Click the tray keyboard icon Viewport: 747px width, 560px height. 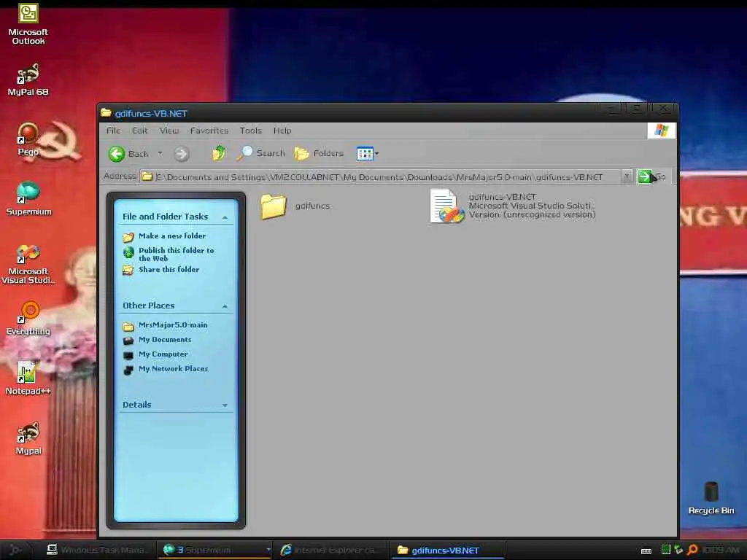[x=646, y=551]
